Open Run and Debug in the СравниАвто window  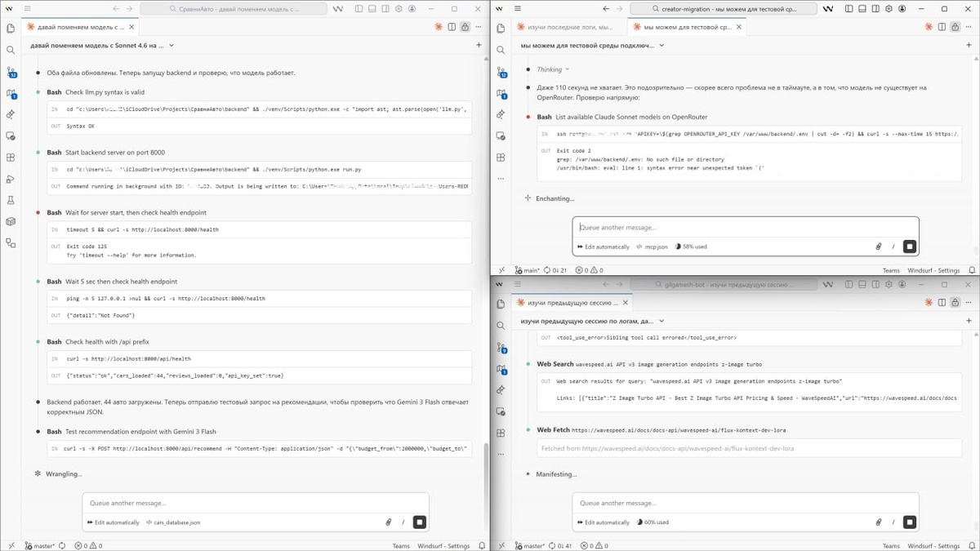[x=11, y=179]
